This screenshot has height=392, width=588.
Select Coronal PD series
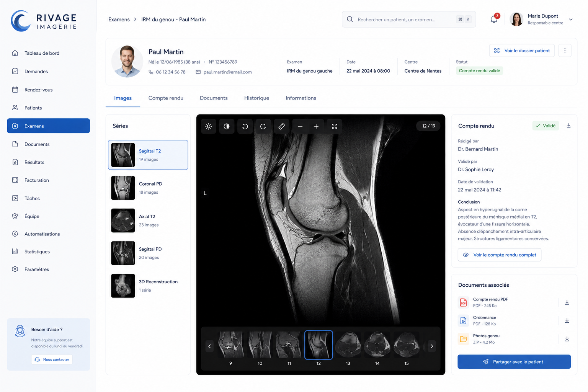[148, 188]
